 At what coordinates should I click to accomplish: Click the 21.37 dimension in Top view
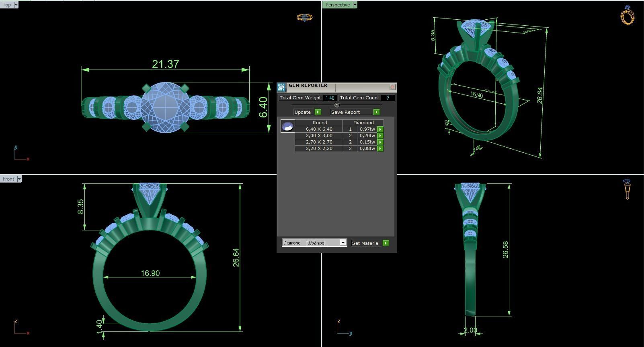coord(165,64)
